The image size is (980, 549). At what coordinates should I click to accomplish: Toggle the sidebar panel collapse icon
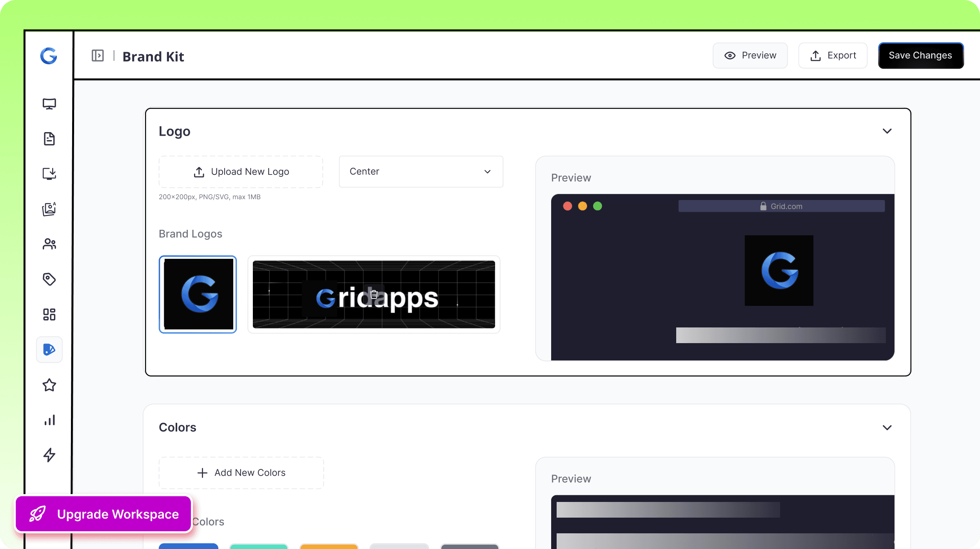point(98,56)
